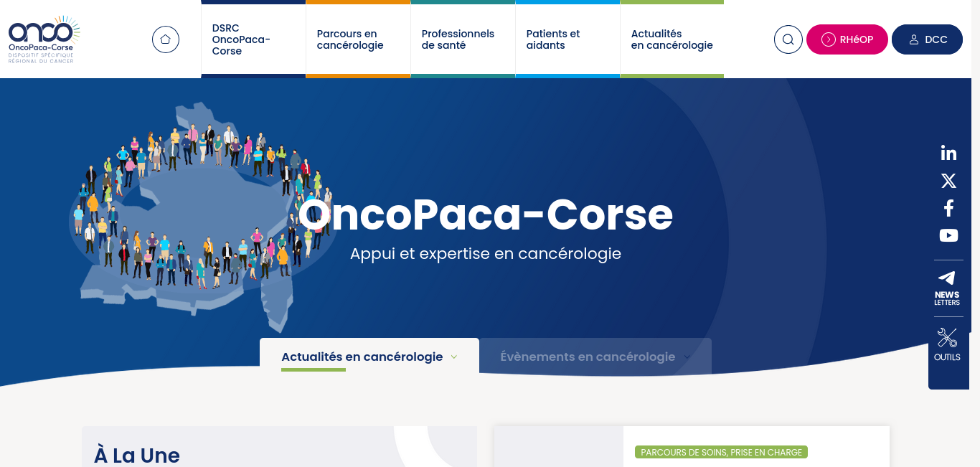Viewport: 980px width, 467px height.
Task: Expand the chevron beside Évènements en cancérologie tab
Action: tap(687, 357)
